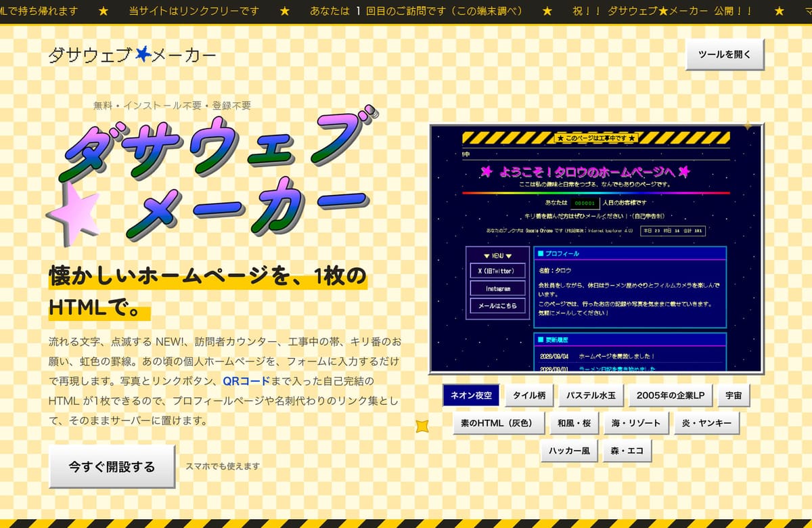Click the プロフィール section header in preview

coord(630,254)
